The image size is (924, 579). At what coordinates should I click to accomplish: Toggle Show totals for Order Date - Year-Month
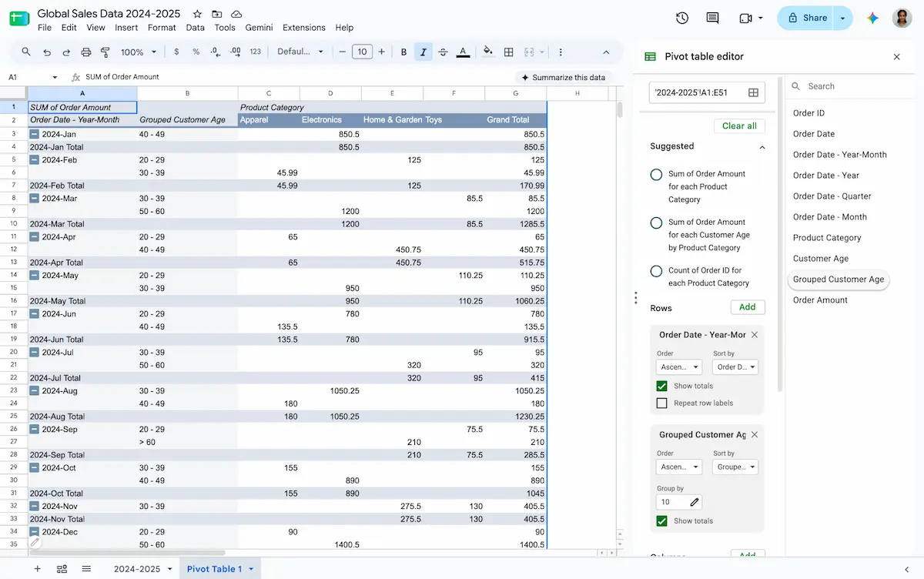[661, 386]
